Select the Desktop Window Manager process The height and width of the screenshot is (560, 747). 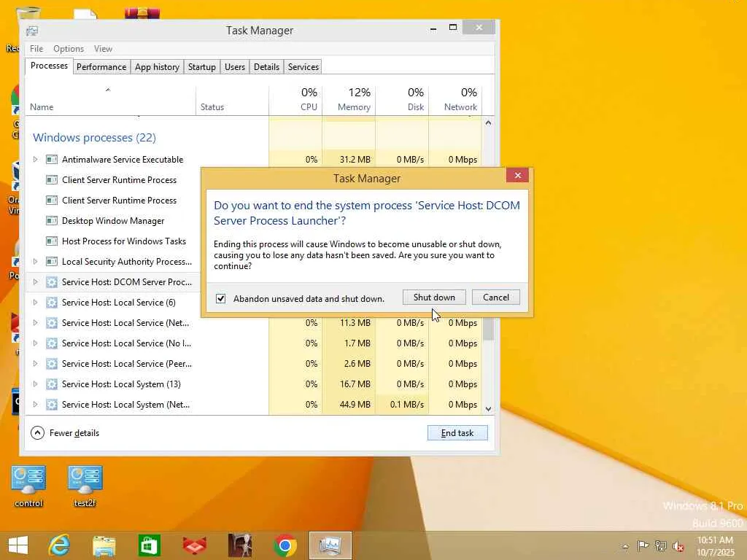[113, 221]
